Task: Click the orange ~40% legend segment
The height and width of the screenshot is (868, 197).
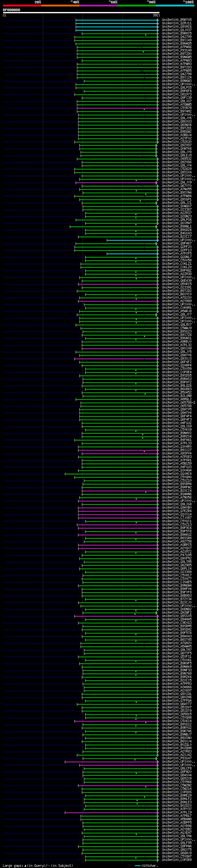Action: 60,6
